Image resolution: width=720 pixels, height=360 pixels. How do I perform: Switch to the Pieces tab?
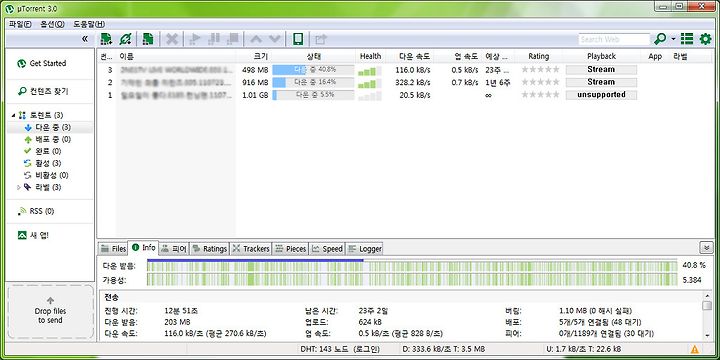tap(291, 248)
